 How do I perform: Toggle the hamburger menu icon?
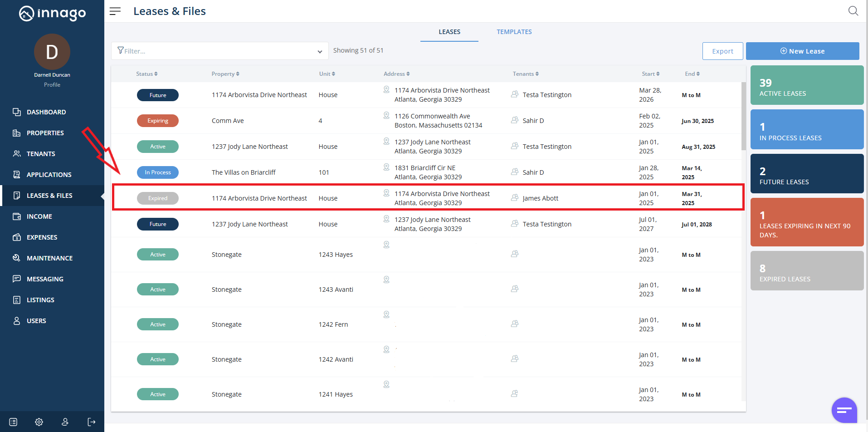[x=115, y=11]
